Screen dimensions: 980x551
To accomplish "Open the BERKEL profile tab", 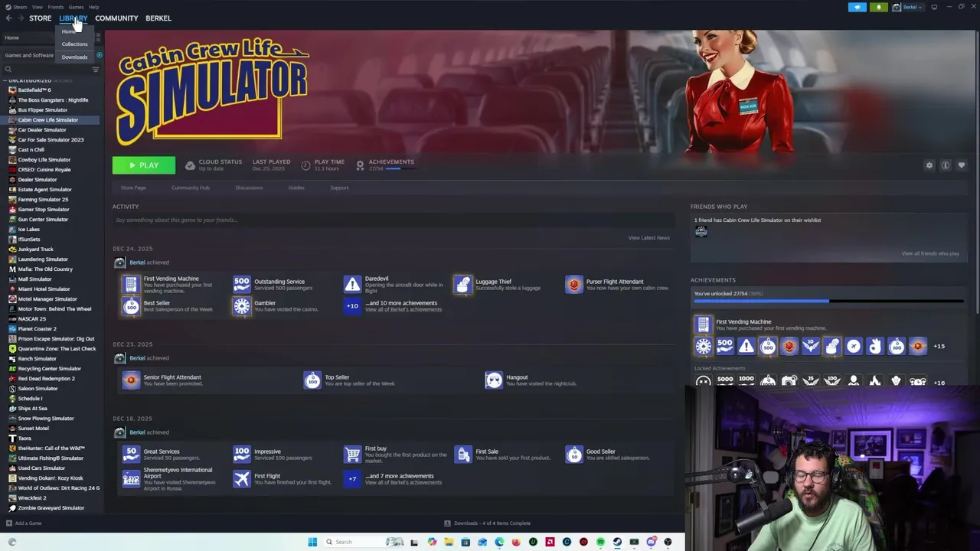I will coord(158,18).
